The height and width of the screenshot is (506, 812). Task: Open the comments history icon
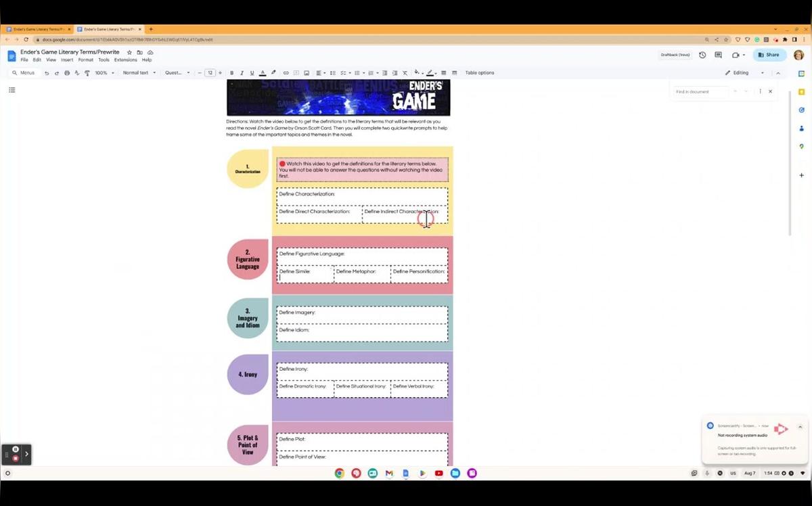(x=718, y=55)
